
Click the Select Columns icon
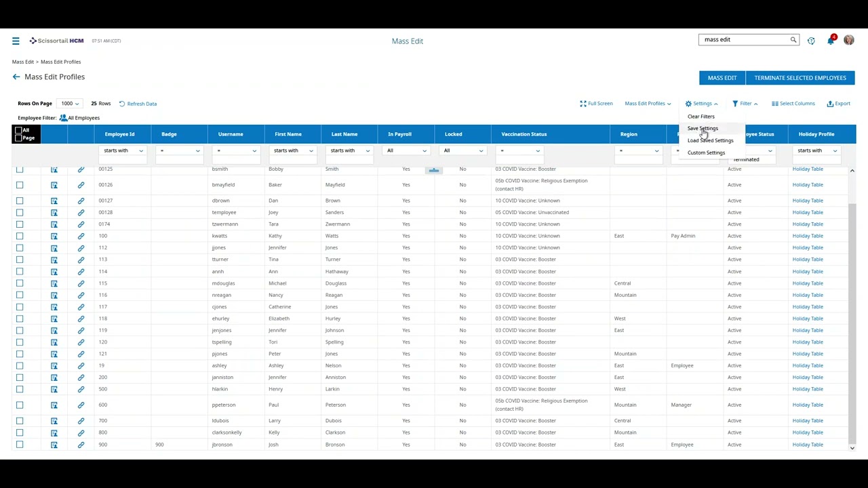tap(774, 104)
